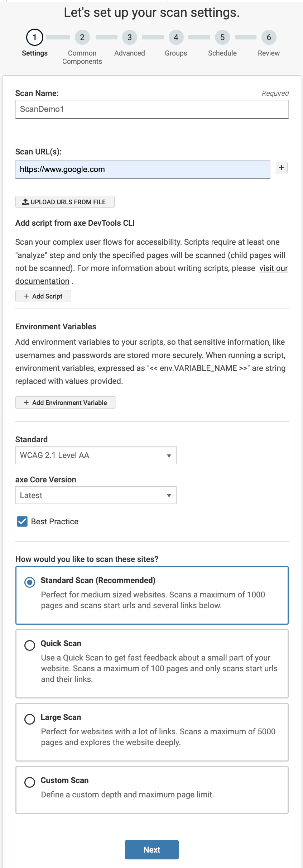This screenshot has height=868, width=303.
Task: Click step 6 Review circle
Action: coord(269,37)
